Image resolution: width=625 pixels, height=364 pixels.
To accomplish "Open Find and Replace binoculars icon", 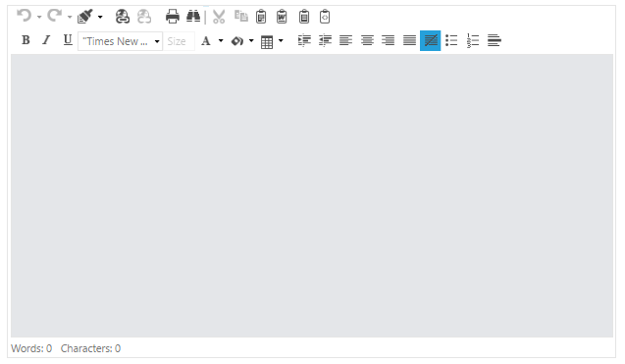I will 193,17.
